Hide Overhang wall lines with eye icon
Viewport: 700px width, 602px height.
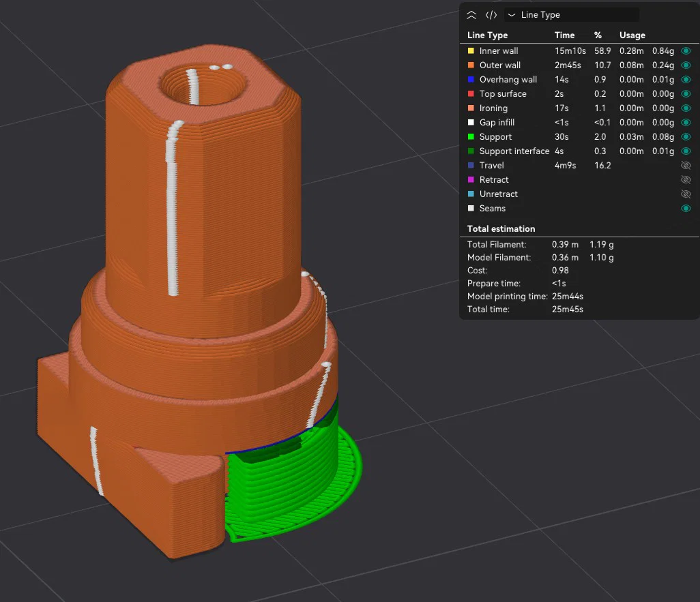(x=686, y=80)
